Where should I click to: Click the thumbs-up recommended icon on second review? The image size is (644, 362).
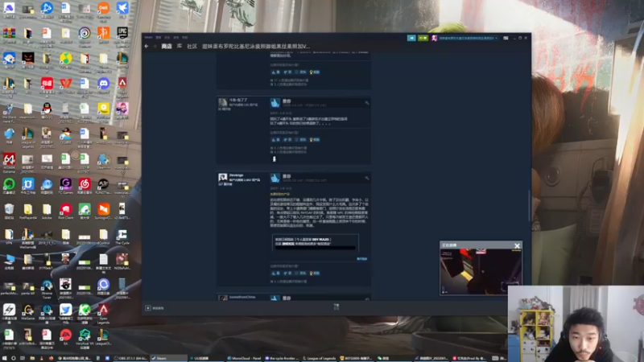click(x=275, y=103)
